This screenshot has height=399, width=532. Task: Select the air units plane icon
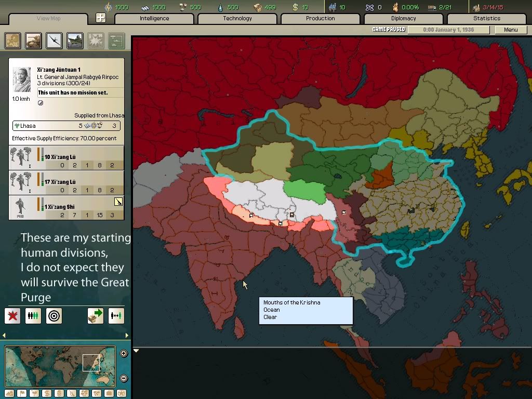(x=54, y=41)
